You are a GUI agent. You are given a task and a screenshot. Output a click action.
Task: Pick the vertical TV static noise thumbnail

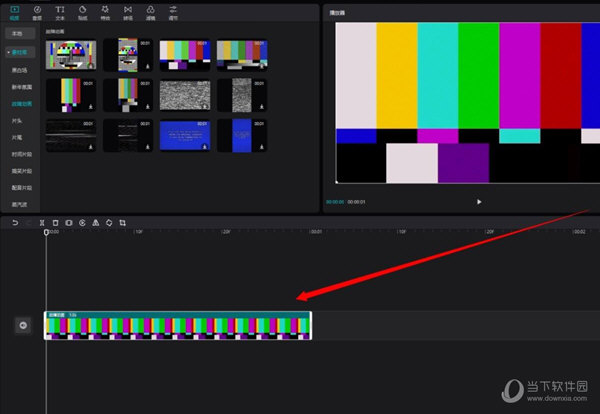pos(242,95)
